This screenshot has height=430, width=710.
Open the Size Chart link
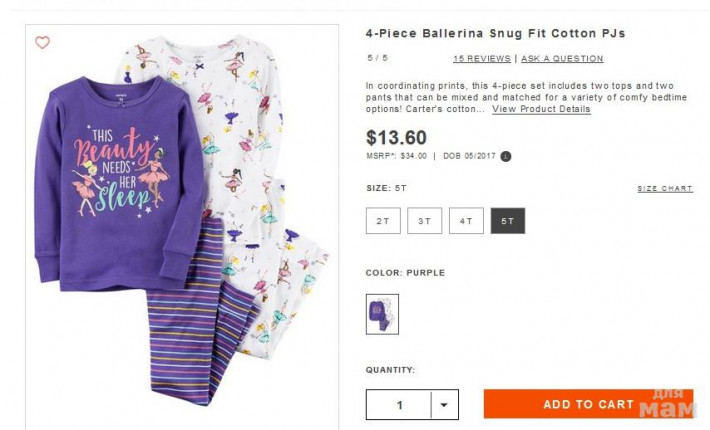click(664, 188)
